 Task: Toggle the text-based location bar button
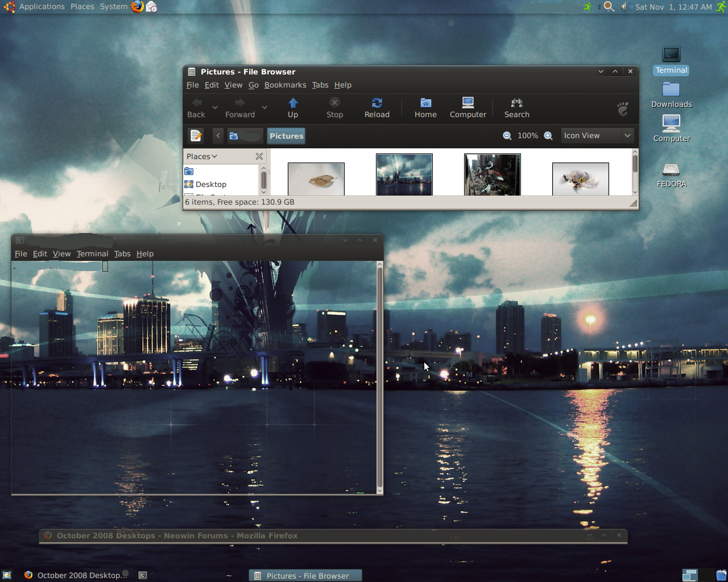(x=196, y=136)
